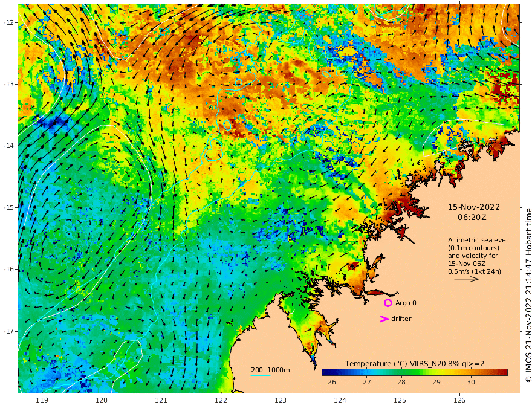
Task: Click the colorbar tick label 27
Action: click(x=366, y=382)
